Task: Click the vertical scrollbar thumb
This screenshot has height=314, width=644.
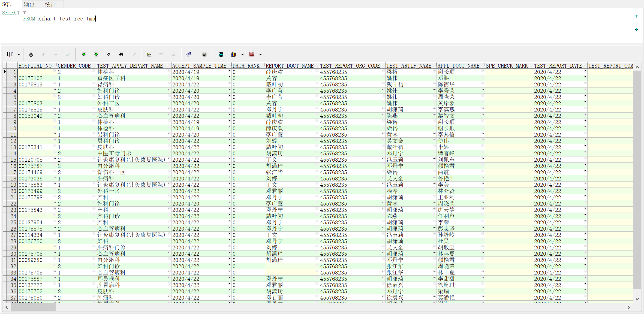Action: coord(637,179)
